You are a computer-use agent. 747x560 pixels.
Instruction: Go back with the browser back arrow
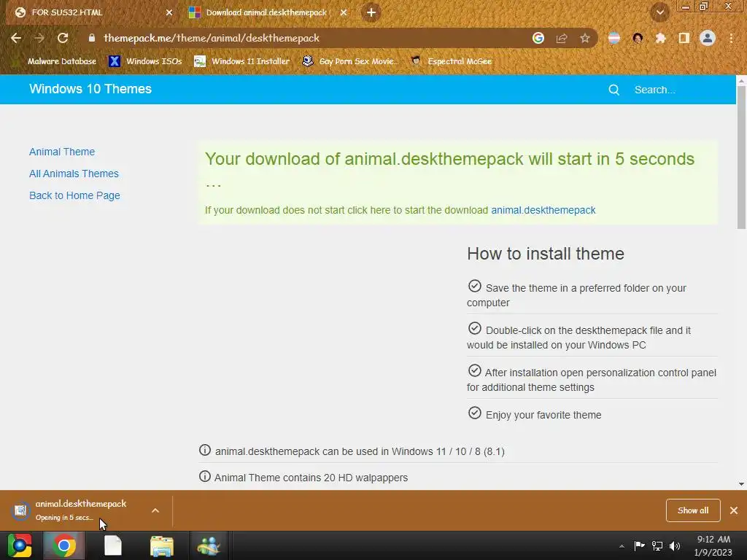[16, 38]
